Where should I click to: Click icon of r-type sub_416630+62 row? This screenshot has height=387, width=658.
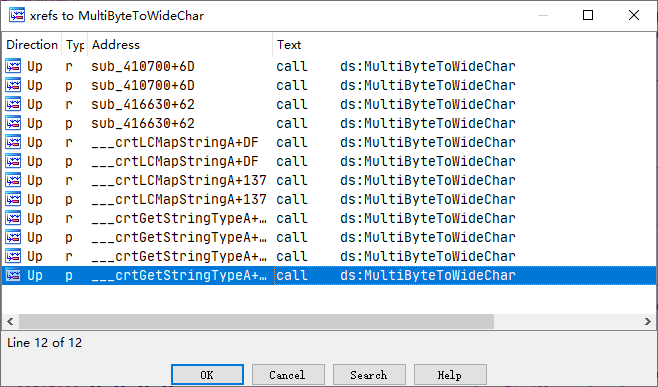(x=13, y=104)
